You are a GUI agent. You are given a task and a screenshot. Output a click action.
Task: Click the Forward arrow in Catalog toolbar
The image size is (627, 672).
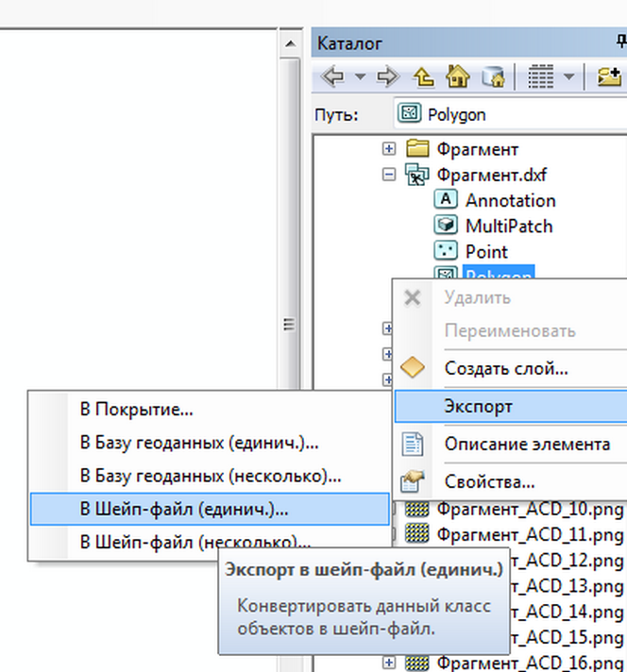(388, 76)
